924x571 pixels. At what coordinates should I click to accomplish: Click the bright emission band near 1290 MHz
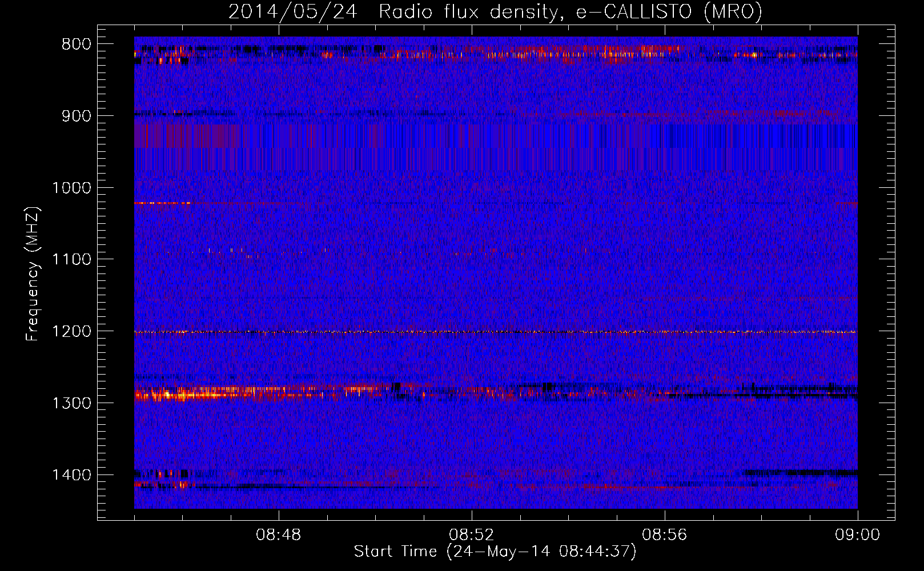(x=496, y=392)
